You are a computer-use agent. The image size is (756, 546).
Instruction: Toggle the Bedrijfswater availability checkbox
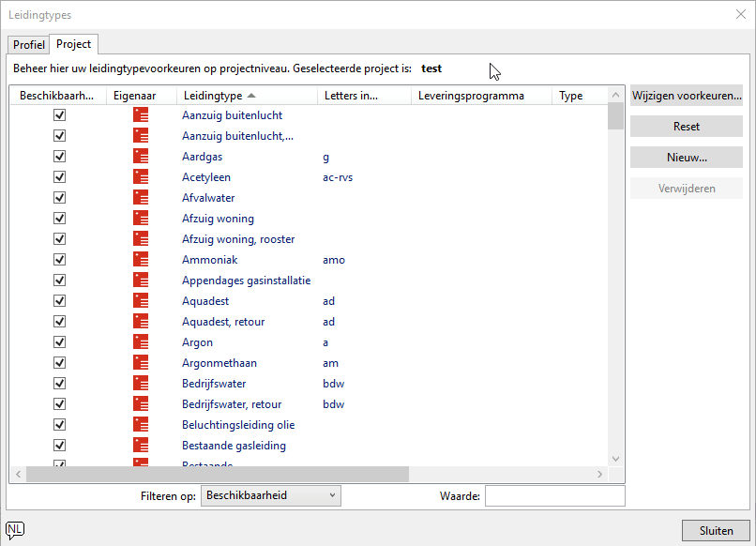(59, 383)
